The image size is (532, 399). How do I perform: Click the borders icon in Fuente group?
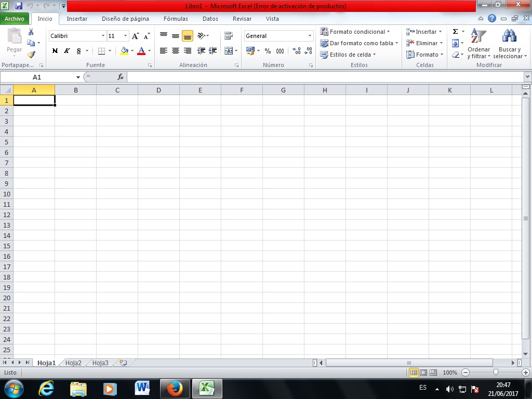click(101, 51)
